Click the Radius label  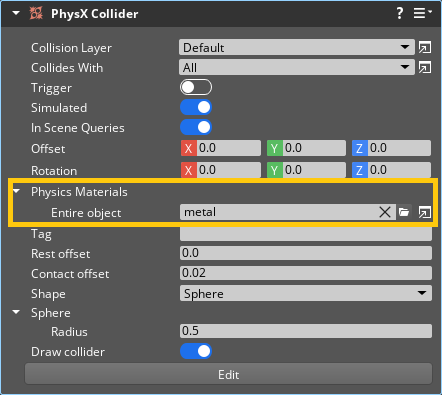point(69,332)
